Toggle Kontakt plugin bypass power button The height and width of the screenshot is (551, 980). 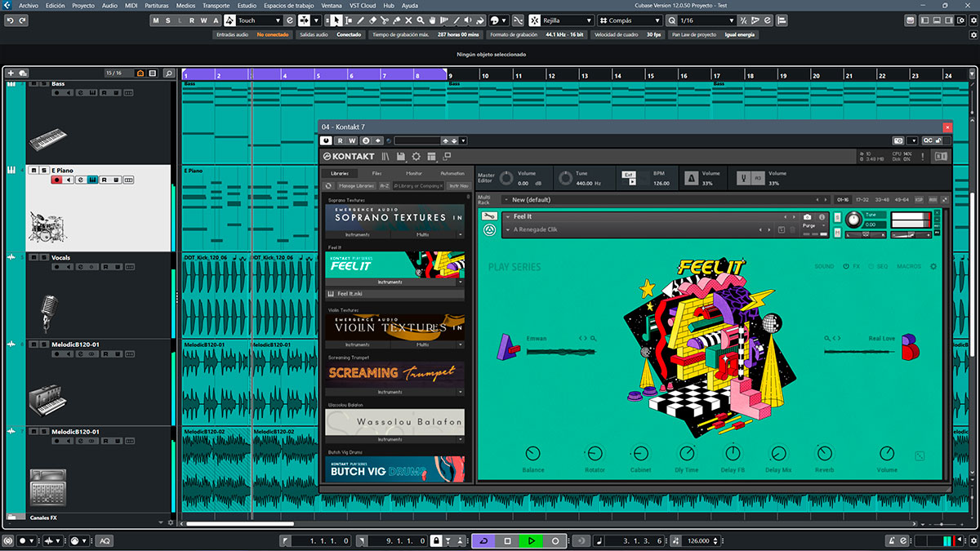pyautogui.click(x=327, y=140)
